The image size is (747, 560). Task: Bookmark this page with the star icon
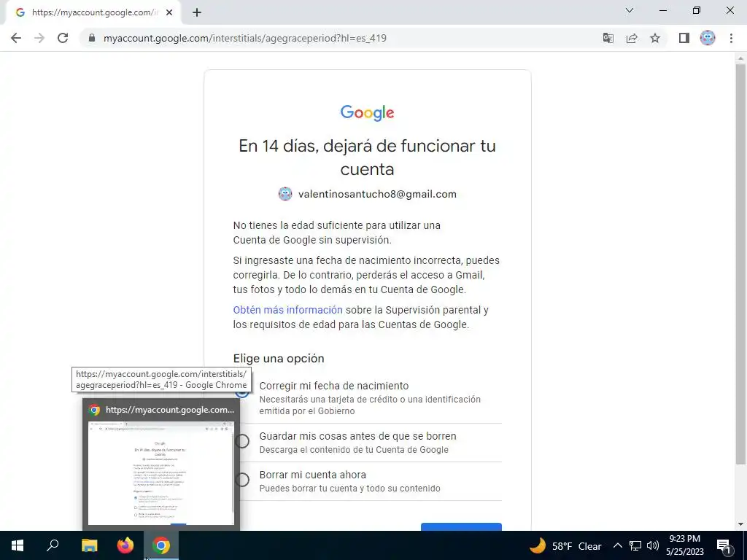coord(655,38)
